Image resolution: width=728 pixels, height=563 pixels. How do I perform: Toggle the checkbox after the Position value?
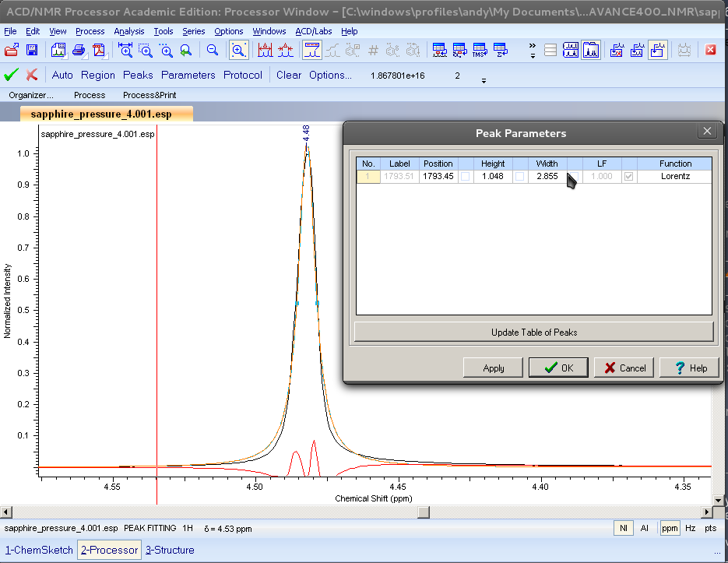(465, 177)
